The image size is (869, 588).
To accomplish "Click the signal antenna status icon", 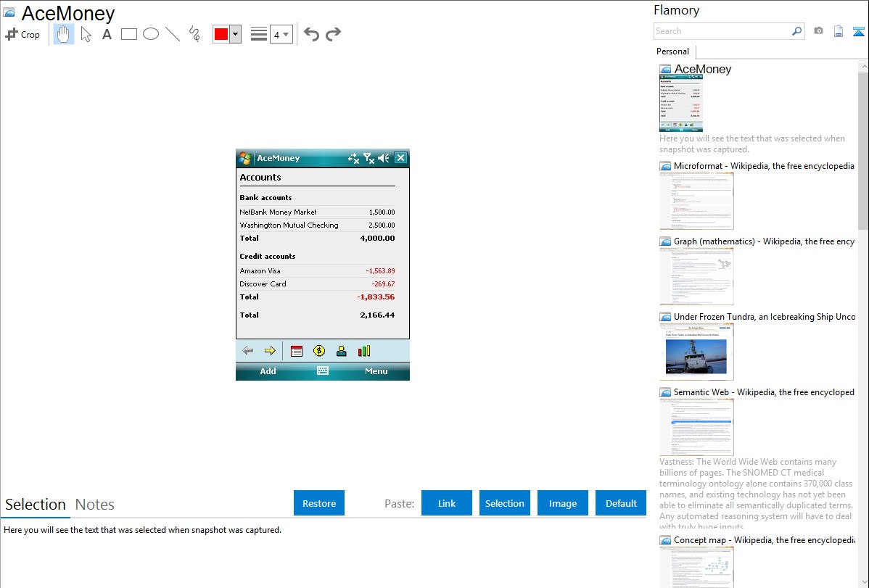I will 368,159.
